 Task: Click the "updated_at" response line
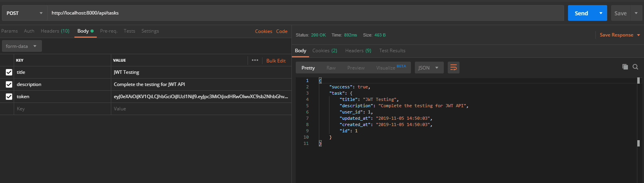pos(386,118)
